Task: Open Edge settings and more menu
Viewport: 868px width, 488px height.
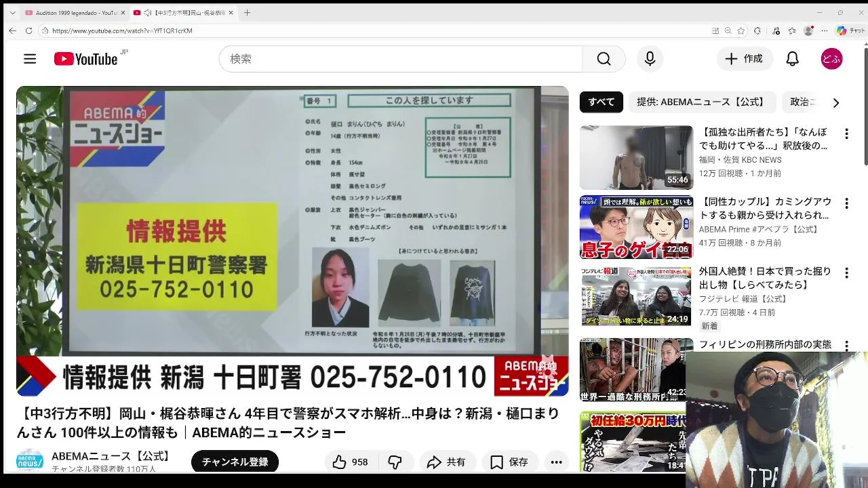Action: pyautogui.click(x=825, y=30)
